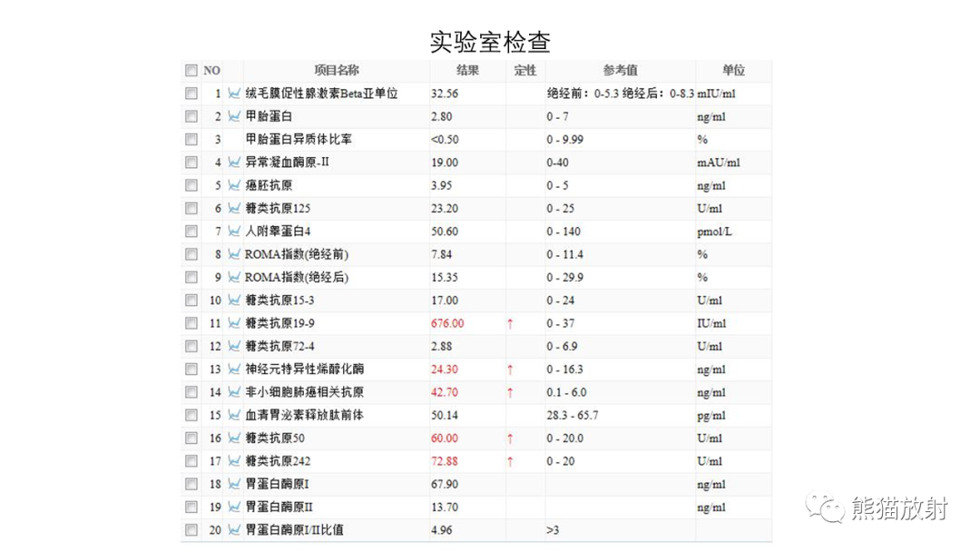Image resolution: width=980 pixels, height=552 pixels.
Task: Check the box for row 11 糖类抗原19-9
Action: click(x=191, y=323)
